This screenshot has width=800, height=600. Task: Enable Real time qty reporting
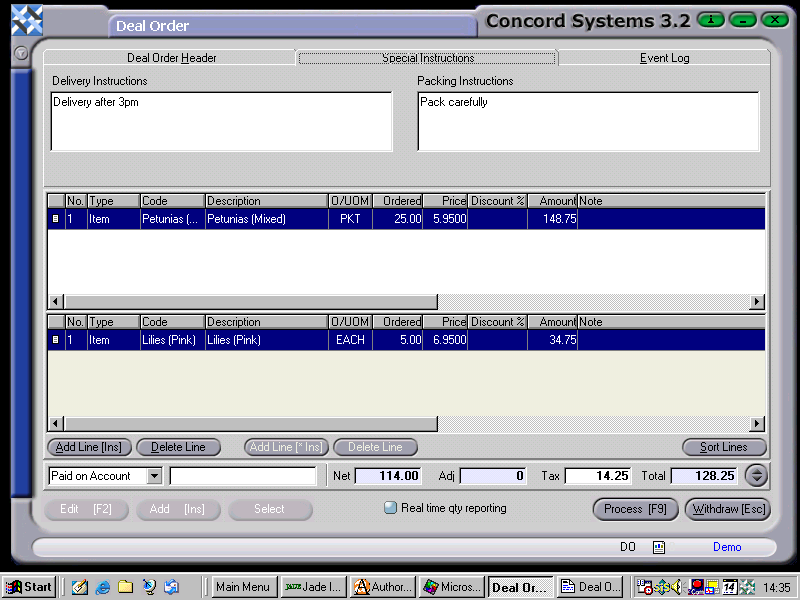coord(390,508)
